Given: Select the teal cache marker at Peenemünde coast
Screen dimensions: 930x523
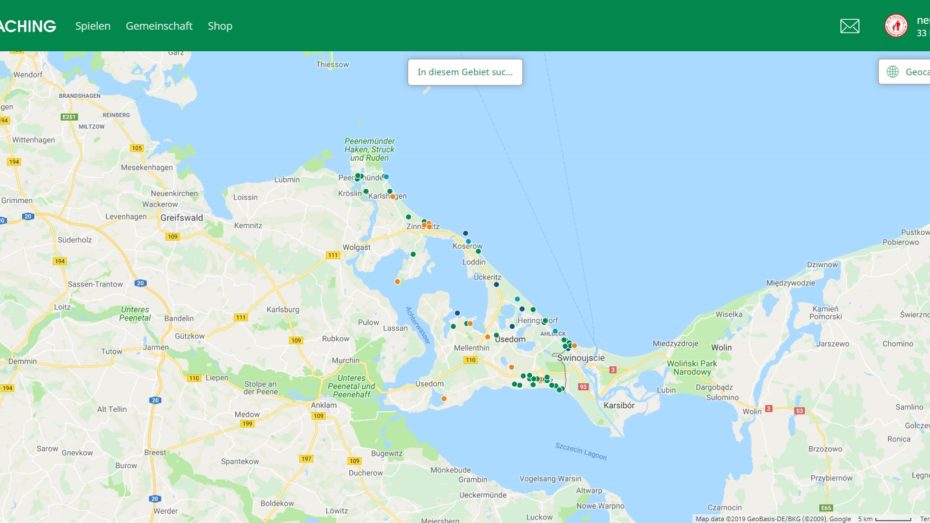Looking at the screenshot, I should (x=386, y=177).
